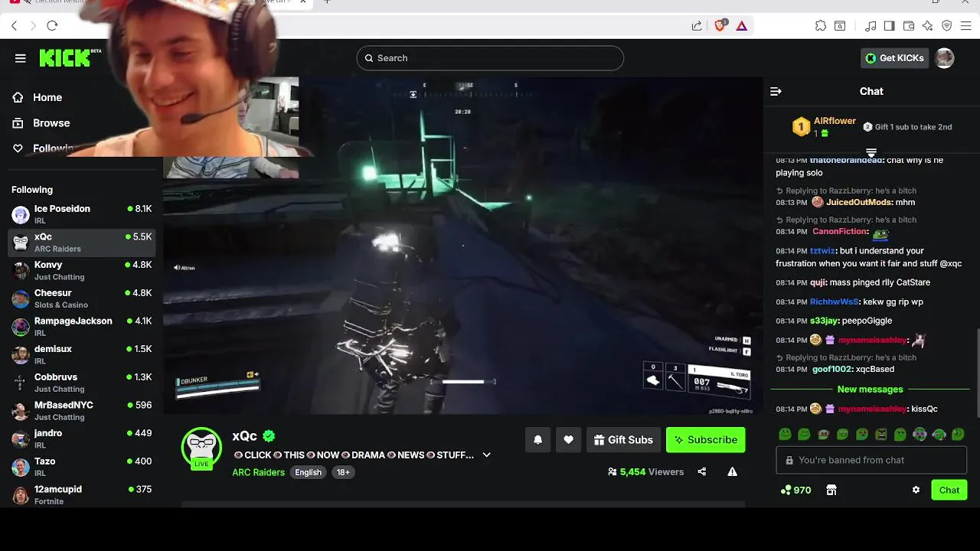Open Konvy's channel in Following

82,270
